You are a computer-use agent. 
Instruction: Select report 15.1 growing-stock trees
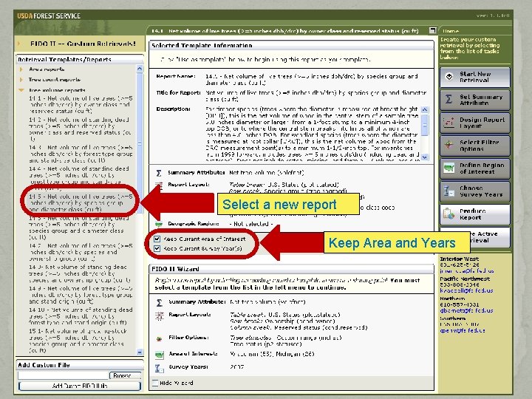coord(78,341)
